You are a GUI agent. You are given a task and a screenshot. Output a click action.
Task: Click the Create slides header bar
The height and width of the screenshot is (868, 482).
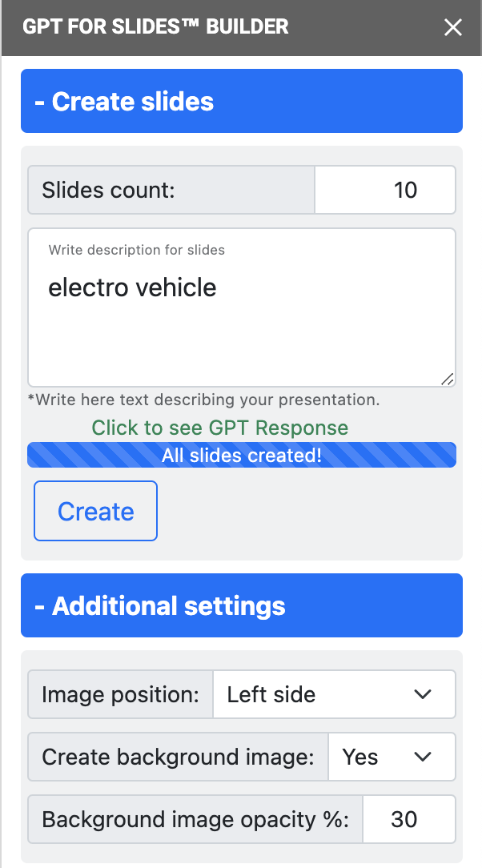[x=242, y=101]
